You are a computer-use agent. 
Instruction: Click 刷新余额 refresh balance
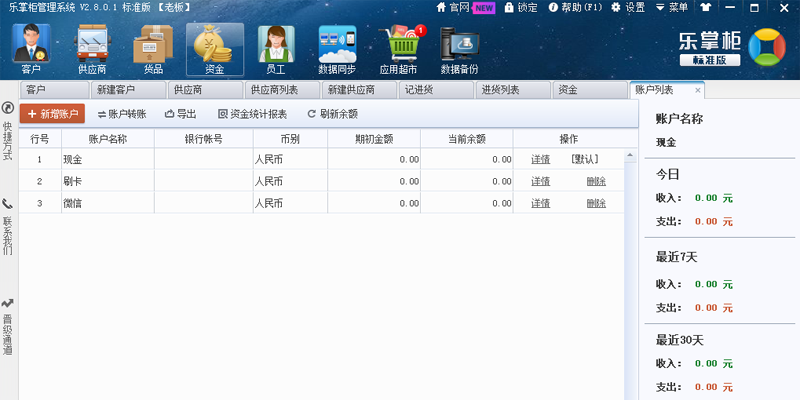333,114
